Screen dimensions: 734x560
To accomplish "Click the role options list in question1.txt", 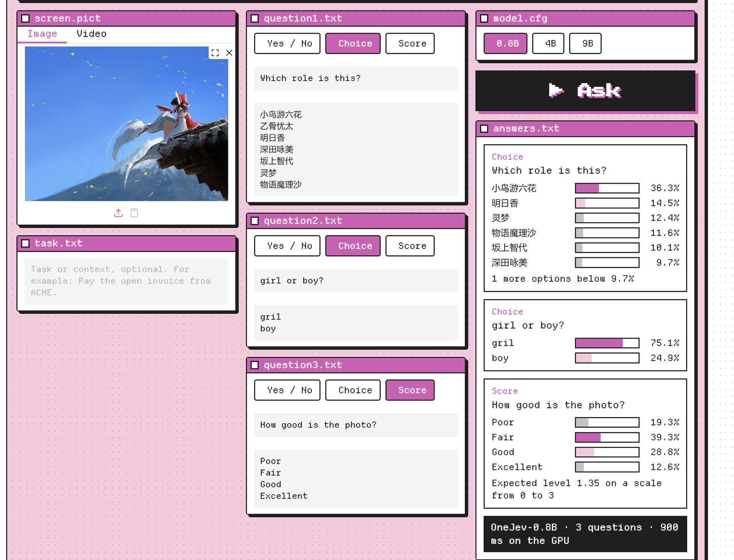I will [356, 149].
